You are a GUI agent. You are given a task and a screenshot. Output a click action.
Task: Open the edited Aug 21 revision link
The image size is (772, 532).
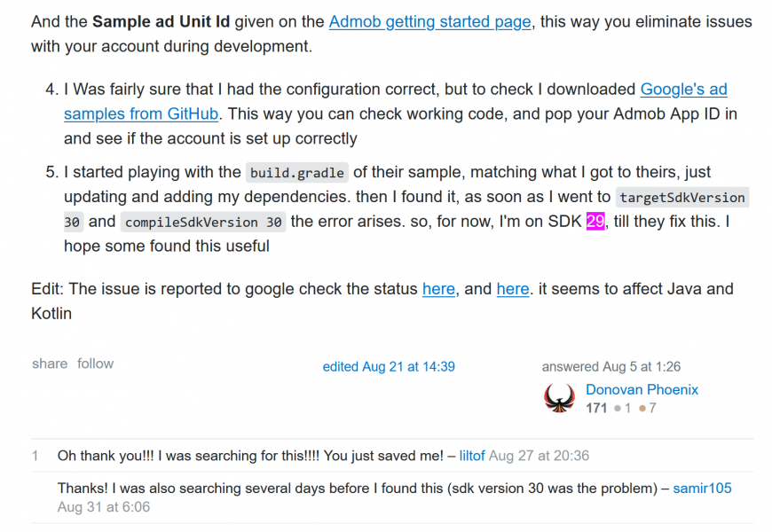389,367
